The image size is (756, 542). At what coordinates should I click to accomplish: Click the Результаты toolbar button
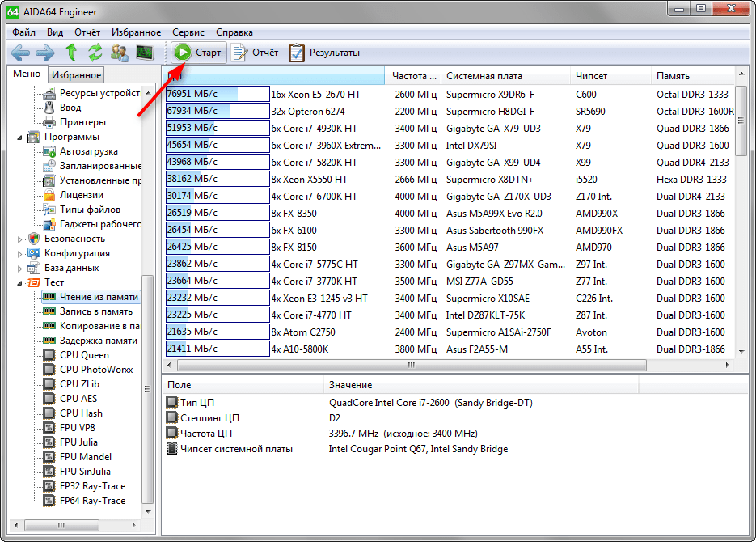tap(324, 53)
